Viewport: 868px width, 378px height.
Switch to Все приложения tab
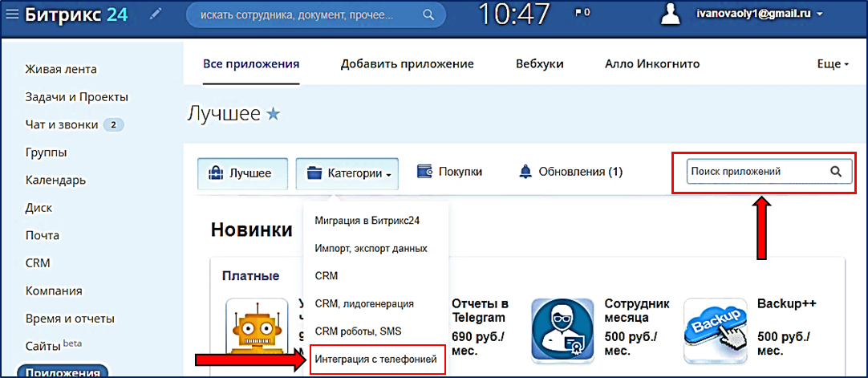[x=251, y=64]
